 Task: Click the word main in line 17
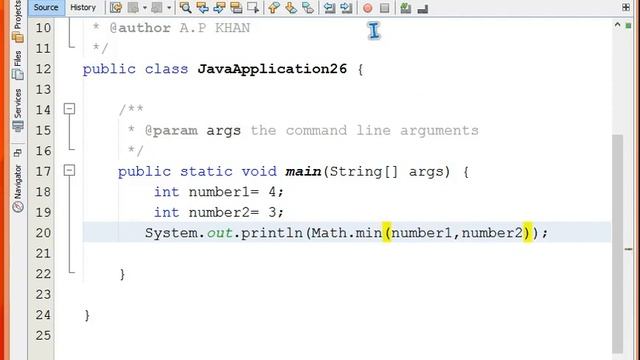(x=303, y=171)
